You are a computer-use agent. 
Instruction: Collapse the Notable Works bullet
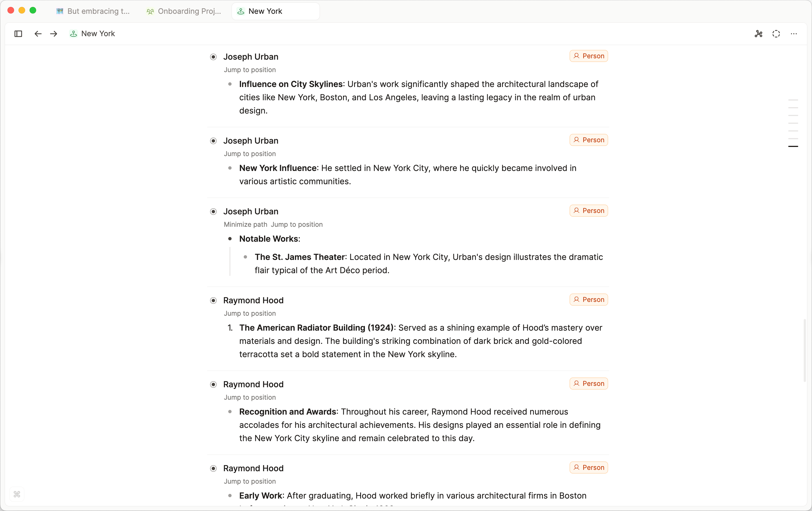point(230,239)
